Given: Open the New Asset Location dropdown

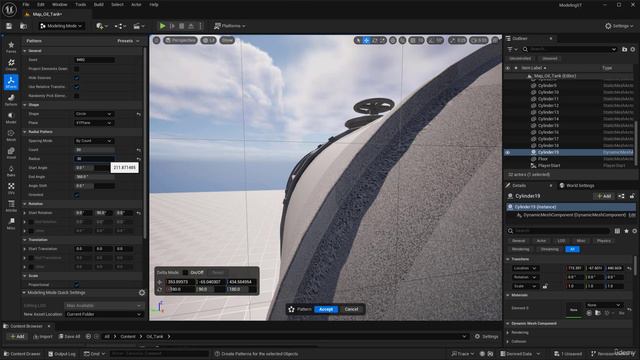Looking at the screenshot, I should pos(104,314).
